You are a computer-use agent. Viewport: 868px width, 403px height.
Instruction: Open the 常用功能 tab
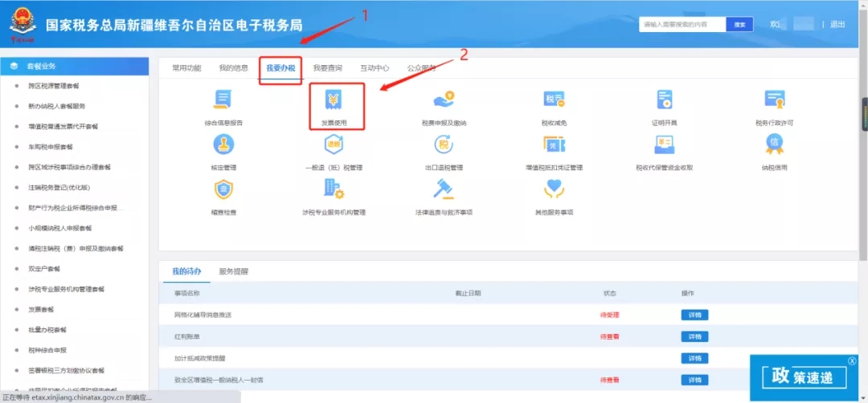[x=186, y=68]
